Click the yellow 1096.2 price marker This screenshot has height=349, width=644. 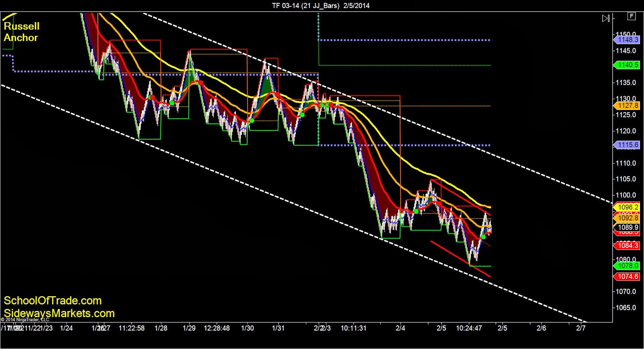point(626,208)
